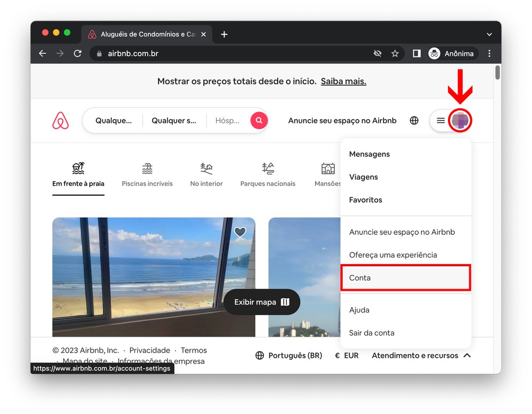Open the language globe icon in header
Viewport: 532px width, 414px height.
[414, 120]
